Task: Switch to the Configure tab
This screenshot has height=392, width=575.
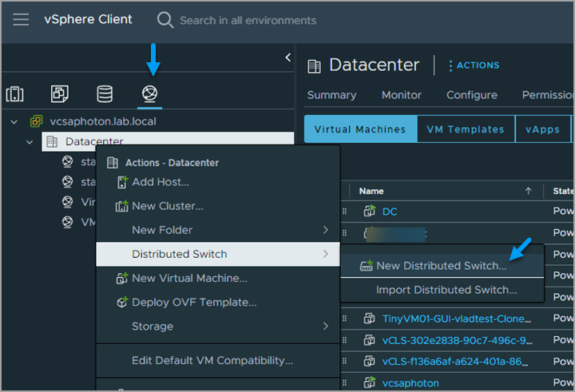Action: click(x=472, y=95)
